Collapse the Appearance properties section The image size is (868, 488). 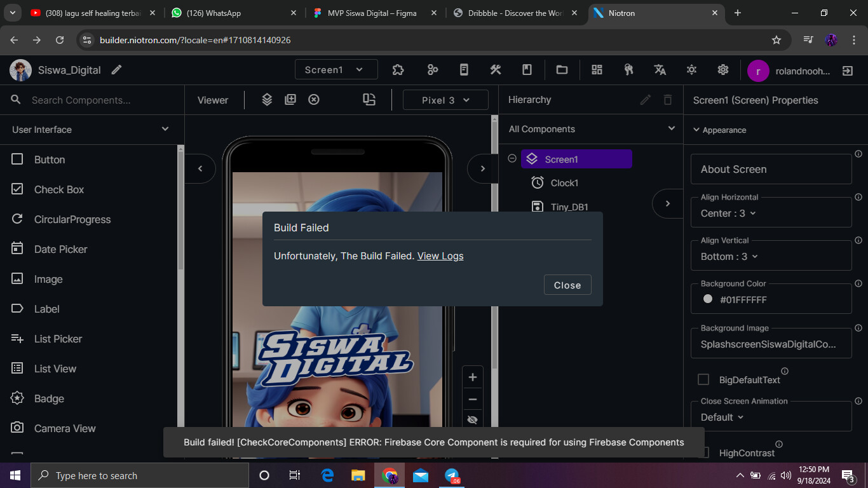(x=719, y=130)
